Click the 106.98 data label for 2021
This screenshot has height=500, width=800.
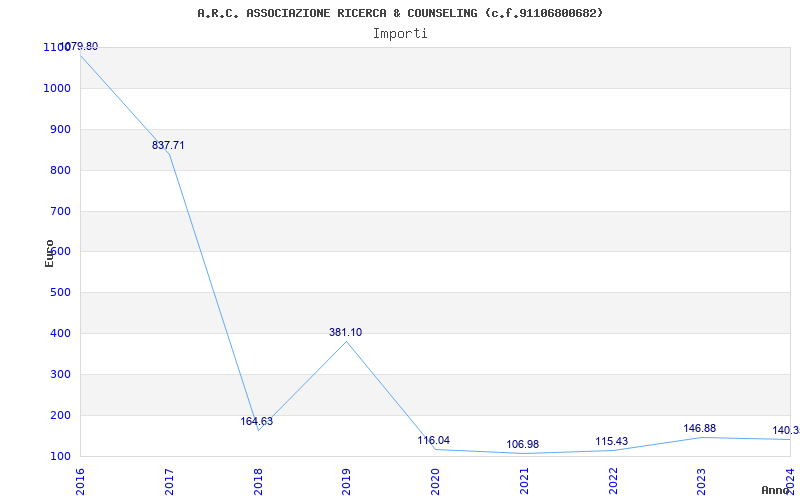pyautogui.click(x=522, y=444)
